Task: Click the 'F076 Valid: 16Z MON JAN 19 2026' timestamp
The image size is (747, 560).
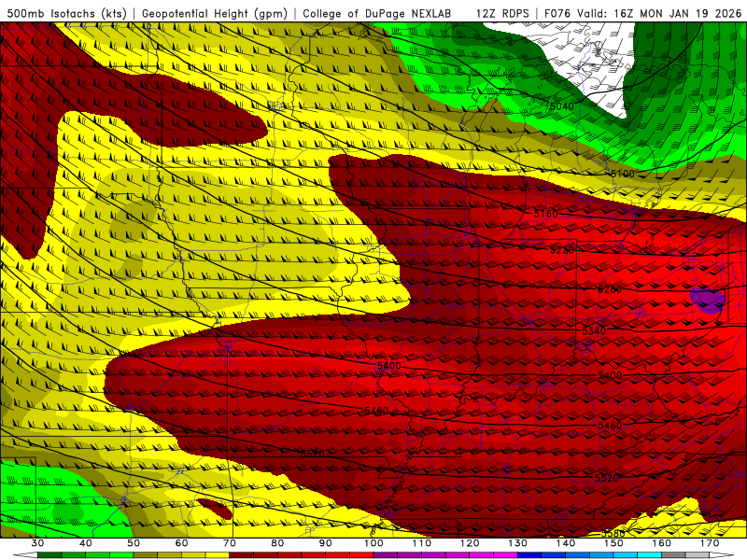Action: [x=642, y=13]
